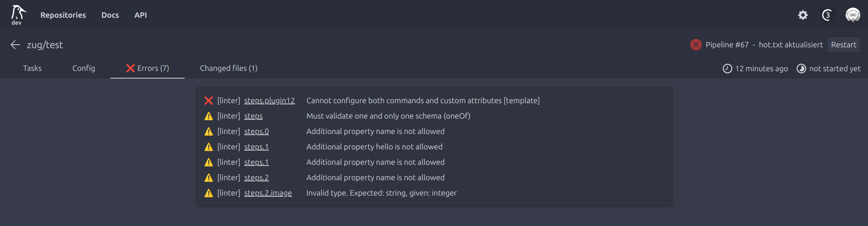Click the duration icon beside not started yet
868x226 pixels.
click(801, 68)
